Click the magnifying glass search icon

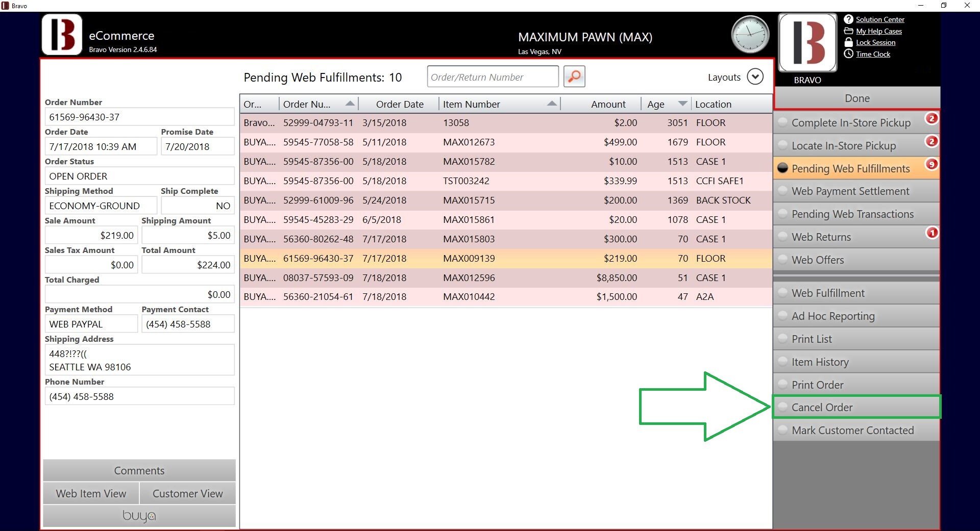pyautogui.click(x=574, y=77)
